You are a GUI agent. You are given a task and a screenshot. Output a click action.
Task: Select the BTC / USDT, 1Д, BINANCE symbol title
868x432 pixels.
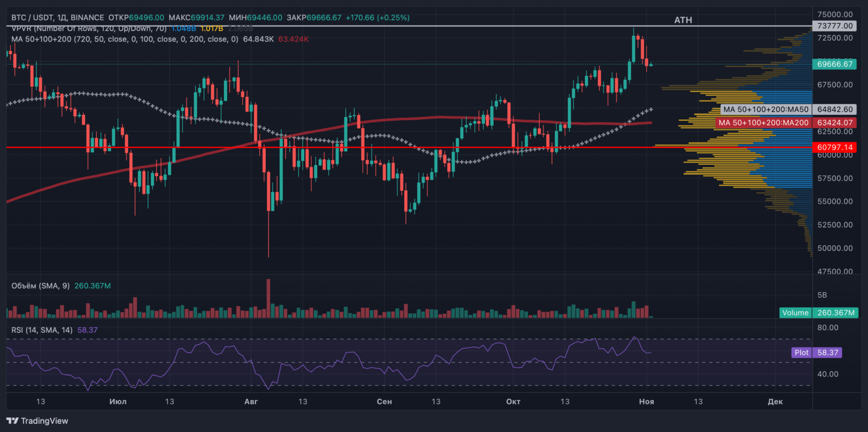coord(58,17)
